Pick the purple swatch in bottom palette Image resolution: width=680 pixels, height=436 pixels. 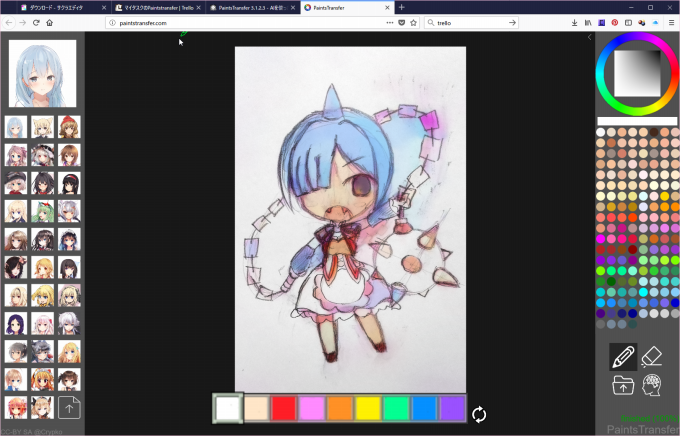(x=453, y=408)
